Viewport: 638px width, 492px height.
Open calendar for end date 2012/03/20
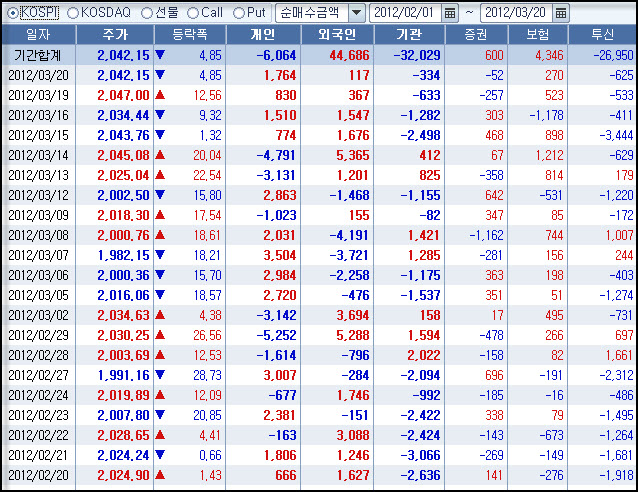(x=561, y=13)
